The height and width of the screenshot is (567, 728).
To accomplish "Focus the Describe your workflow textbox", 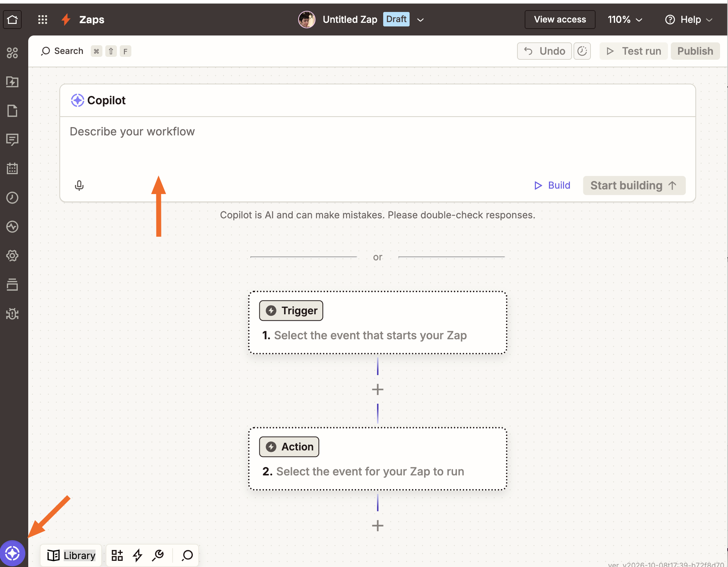I will (x=377, y=145).
